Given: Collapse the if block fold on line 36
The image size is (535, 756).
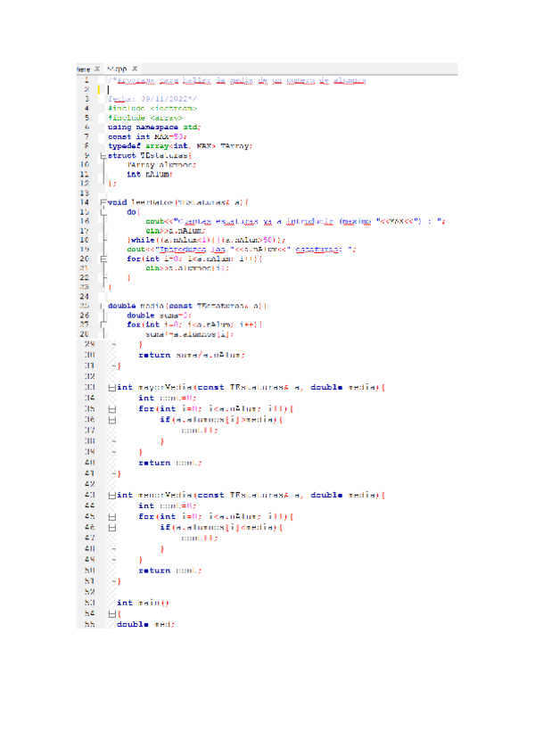Looking at the screenshot, I should pyautogui.click(x=112, y=420).
